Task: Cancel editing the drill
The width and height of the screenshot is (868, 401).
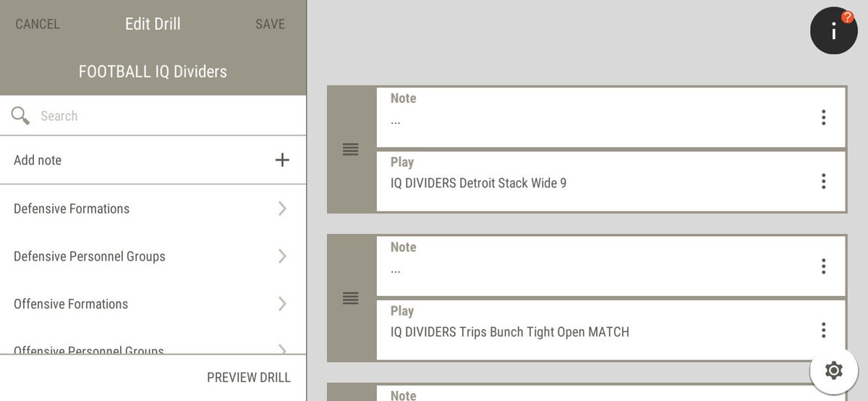Action: tap(38, 24)
